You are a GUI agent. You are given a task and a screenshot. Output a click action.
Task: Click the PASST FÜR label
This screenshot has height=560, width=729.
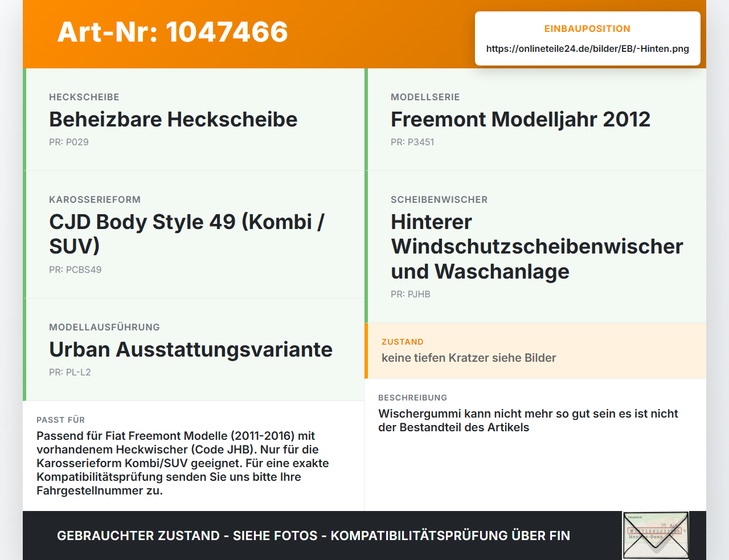point(60,420)
